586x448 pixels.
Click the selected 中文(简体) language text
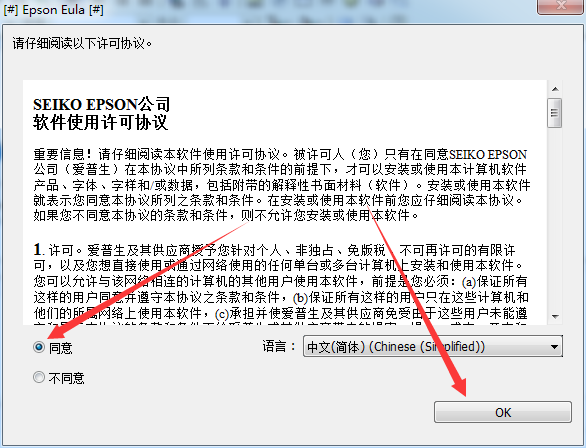tap(396, 347)
